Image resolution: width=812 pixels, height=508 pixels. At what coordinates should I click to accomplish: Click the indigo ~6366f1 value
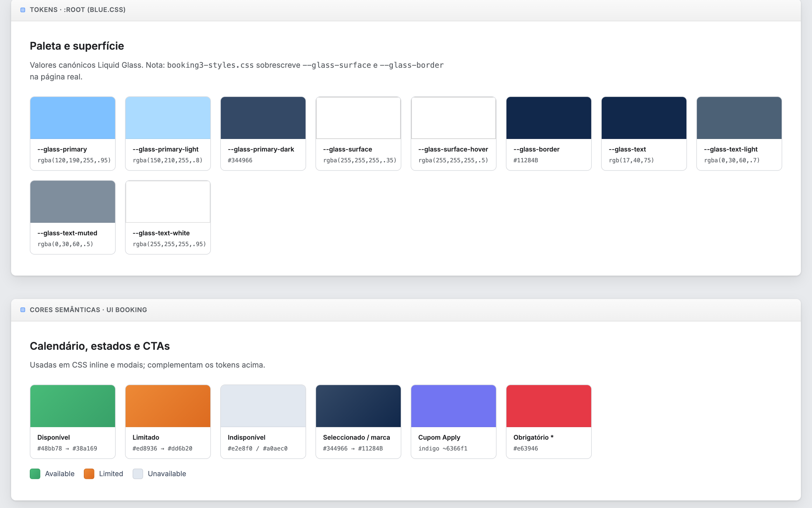click(443, 448)
